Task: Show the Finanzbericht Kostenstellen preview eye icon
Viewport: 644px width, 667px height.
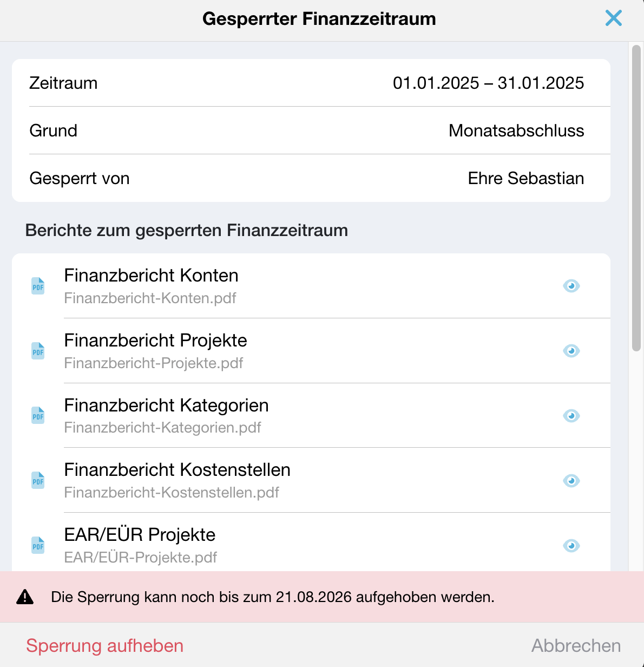Action: [571, 481]
